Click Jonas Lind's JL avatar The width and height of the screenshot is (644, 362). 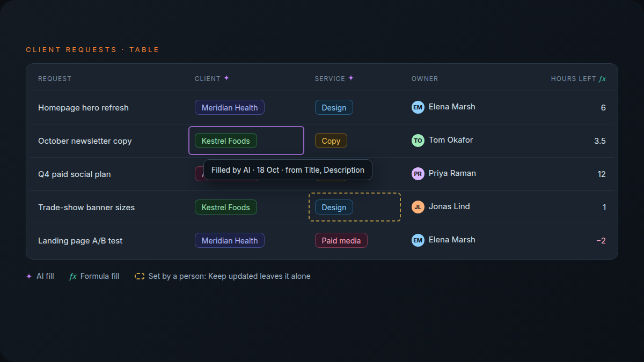tap(418, 207)
